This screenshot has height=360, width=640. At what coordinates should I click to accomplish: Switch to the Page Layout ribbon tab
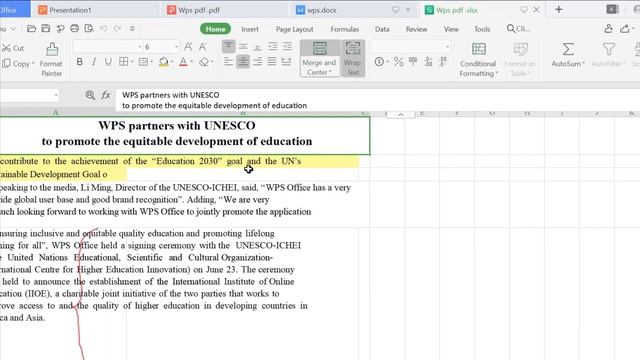click(x=294, y=29)
